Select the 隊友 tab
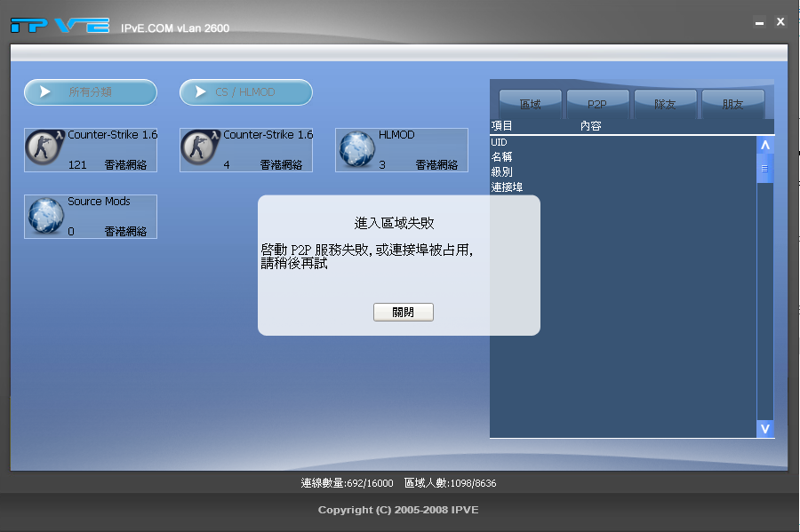 coord(666,103)
